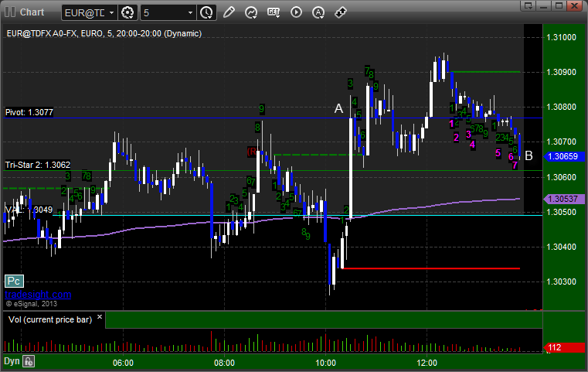
Task: Maximize the chart window
Action: tap(559, 5)
